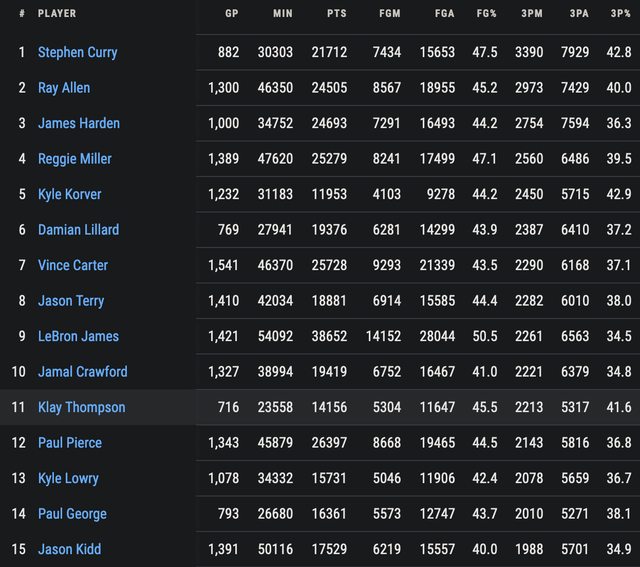Image resolution: width=640 pixels, height=567 pixels.
Task: Sort by the MIN column header
Action: 283,14
